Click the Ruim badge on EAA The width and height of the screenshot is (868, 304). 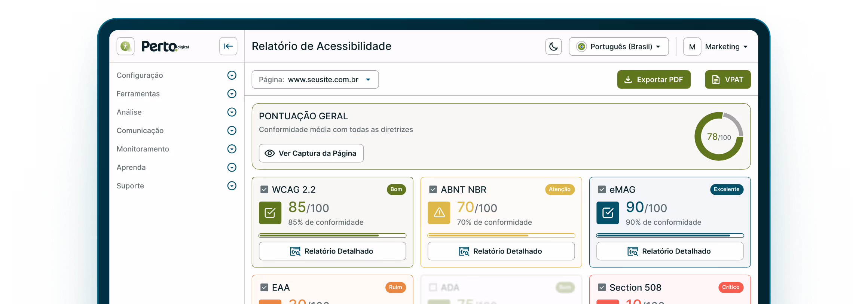[395, 287]
